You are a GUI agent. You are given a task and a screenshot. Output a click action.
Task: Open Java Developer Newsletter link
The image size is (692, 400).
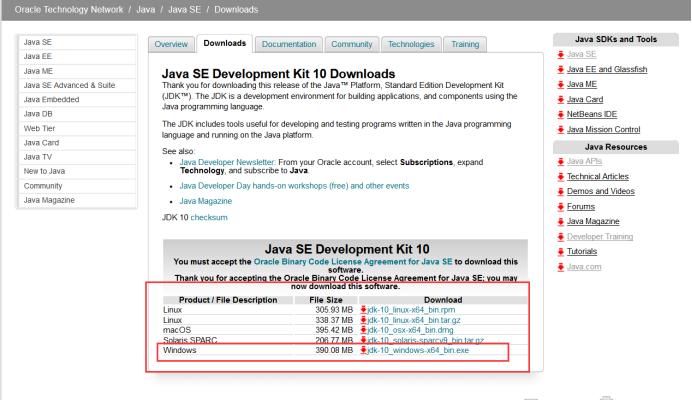point(227,162)
